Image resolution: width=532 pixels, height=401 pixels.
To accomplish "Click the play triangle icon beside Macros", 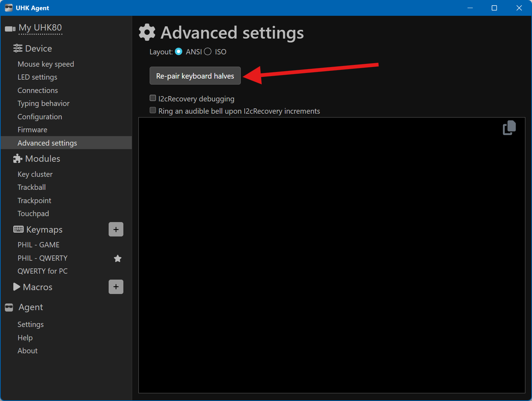I will point(16,287).
